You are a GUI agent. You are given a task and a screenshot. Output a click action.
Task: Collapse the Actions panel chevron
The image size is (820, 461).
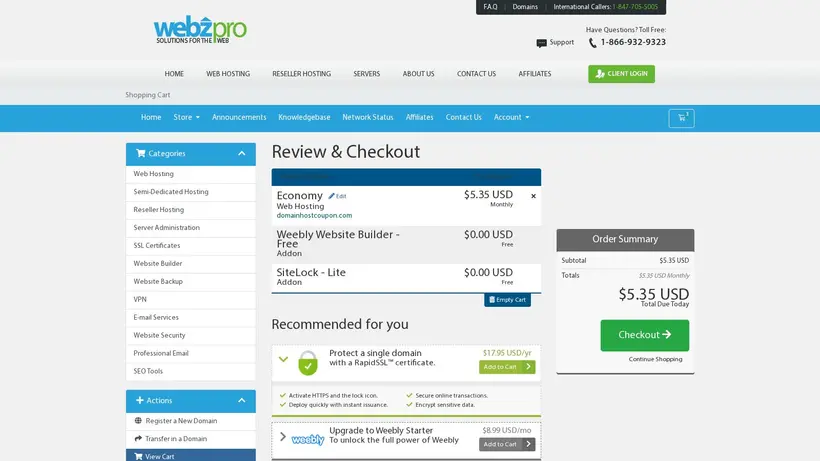(x=242, y=400)
